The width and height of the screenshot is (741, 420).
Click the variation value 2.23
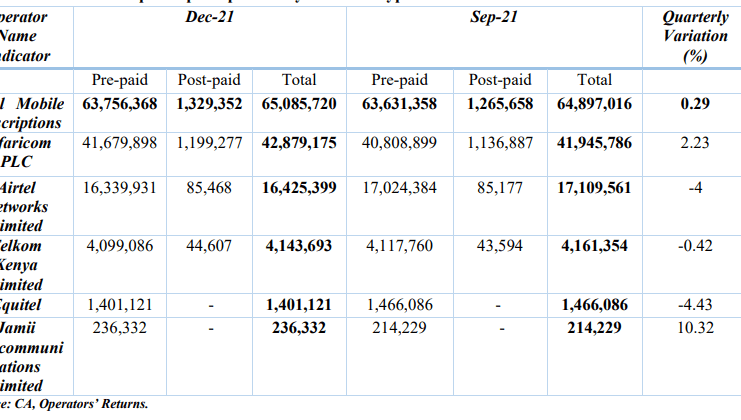tap(695, 143)
